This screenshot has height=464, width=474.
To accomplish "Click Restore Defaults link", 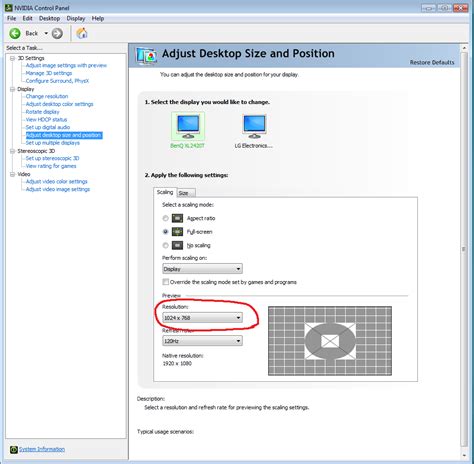I will [x=432, y=62].
